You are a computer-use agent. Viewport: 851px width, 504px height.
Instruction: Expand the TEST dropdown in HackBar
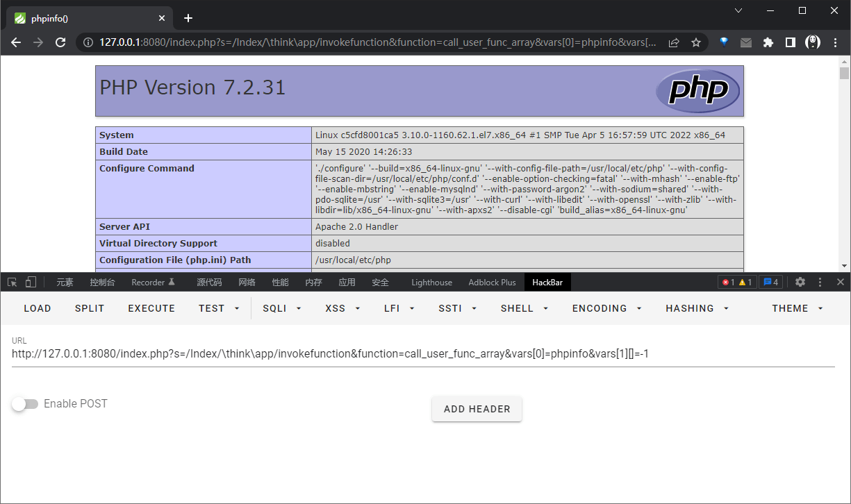click(219, 308)
